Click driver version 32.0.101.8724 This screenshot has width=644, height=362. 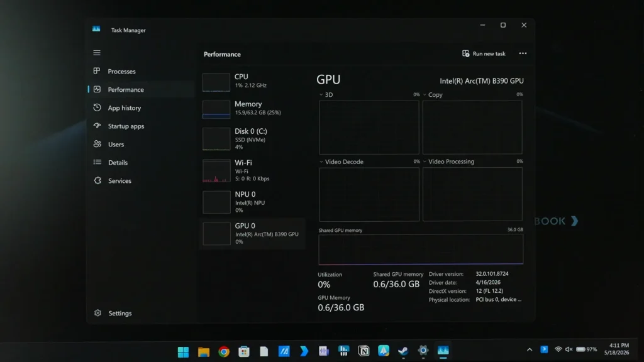click(x=492, y=274)
